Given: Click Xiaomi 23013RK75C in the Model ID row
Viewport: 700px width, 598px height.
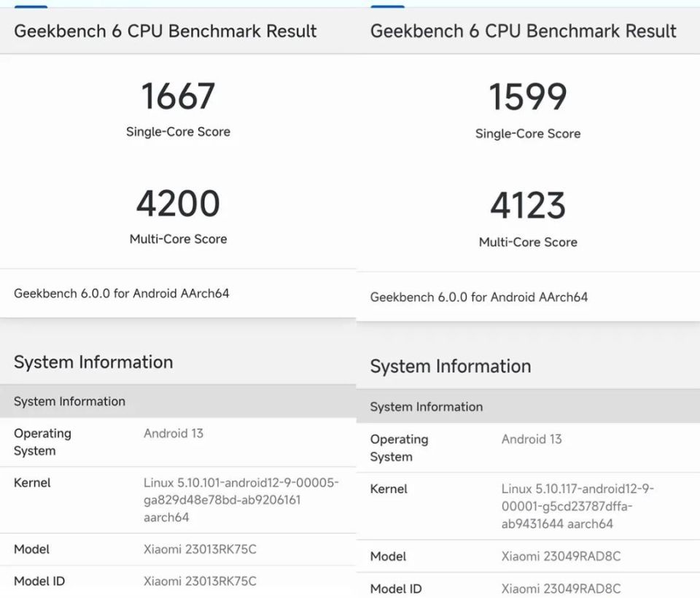Looking at the screenshot, I should 200,581.
